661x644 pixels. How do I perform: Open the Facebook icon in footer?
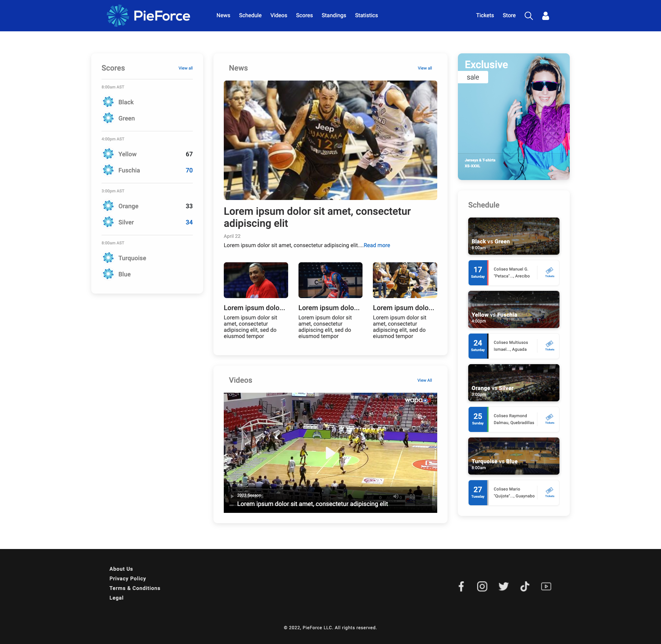[x=461, y=586]
